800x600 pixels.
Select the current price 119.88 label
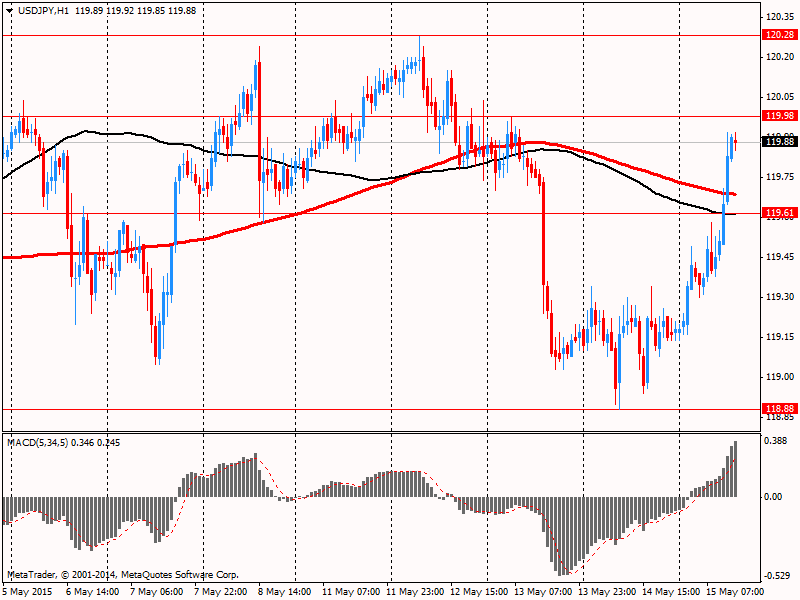pyautogui.click(x=780, y=141)
